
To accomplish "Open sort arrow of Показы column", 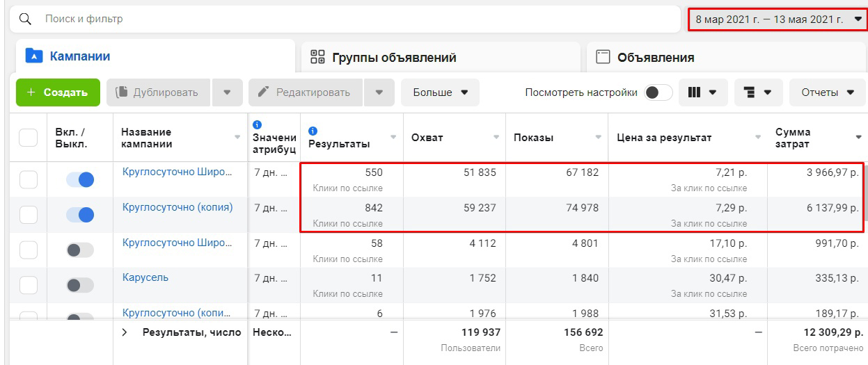I will pyautogui.click(x=599, y=137).
